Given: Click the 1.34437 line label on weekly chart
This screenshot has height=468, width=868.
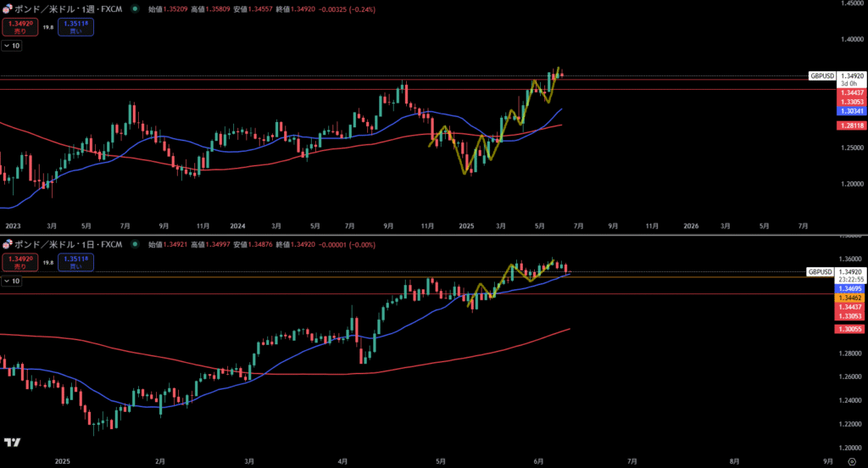Looking at the screenshot, I should coord(851,92).
